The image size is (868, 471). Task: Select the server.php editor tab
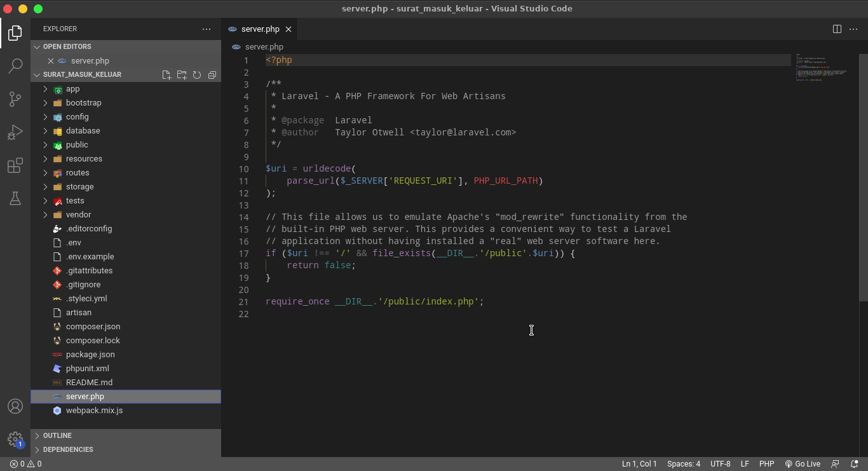[x=260, y=29]
